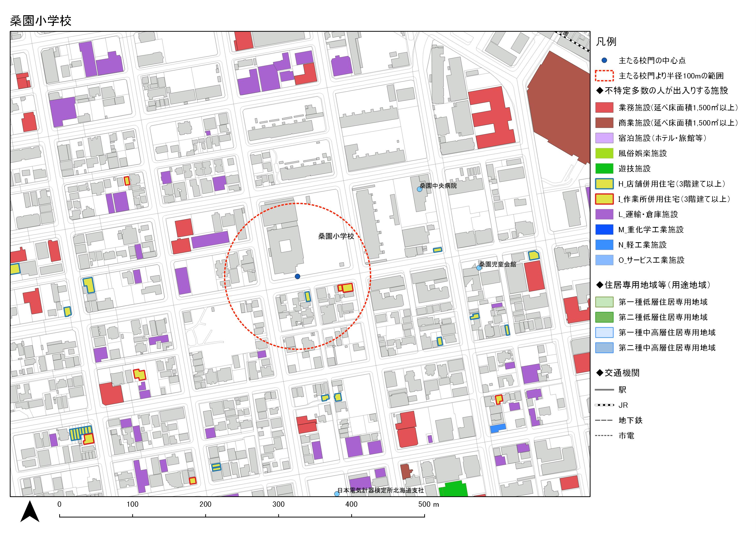Click the 桑園小学校 label on the map
The width and height of the screenshot is (756, 534).
point(336,236)
